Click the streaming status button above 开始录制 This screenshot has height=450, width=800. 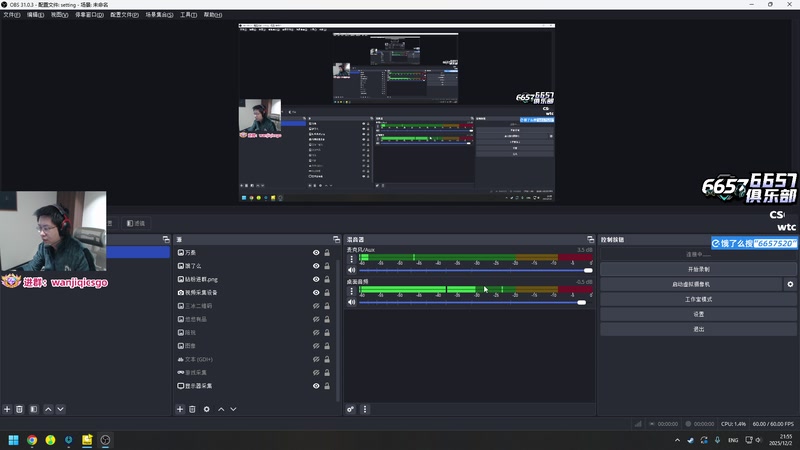pos(698,254)
